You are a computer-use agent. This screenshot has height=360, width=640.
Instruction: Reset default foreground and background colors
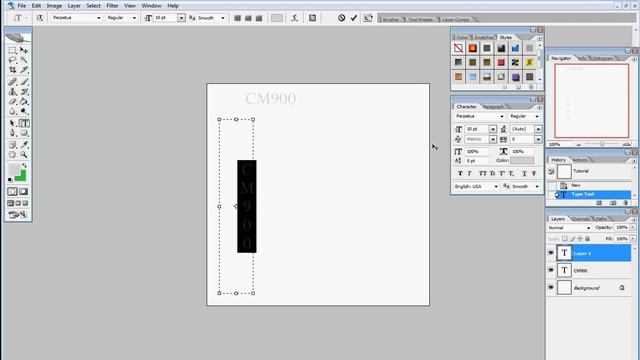10,180
